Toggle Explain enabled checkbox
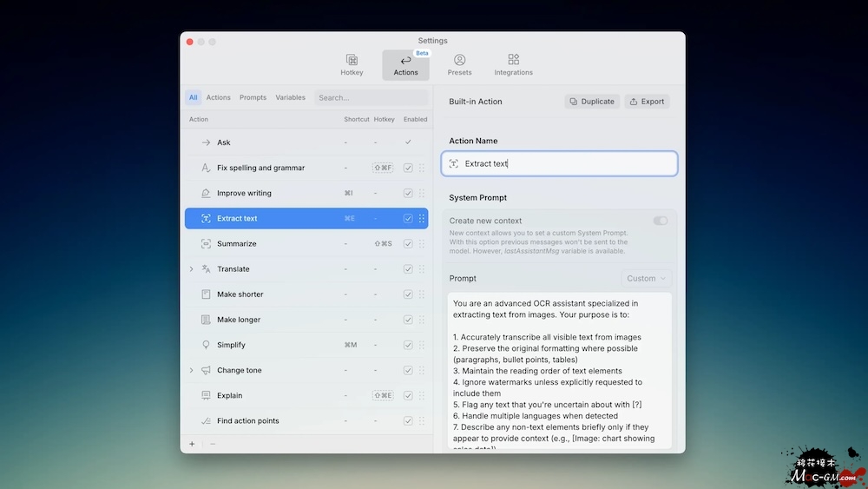Viewport: 868px width, 489px height. point(408,395)
